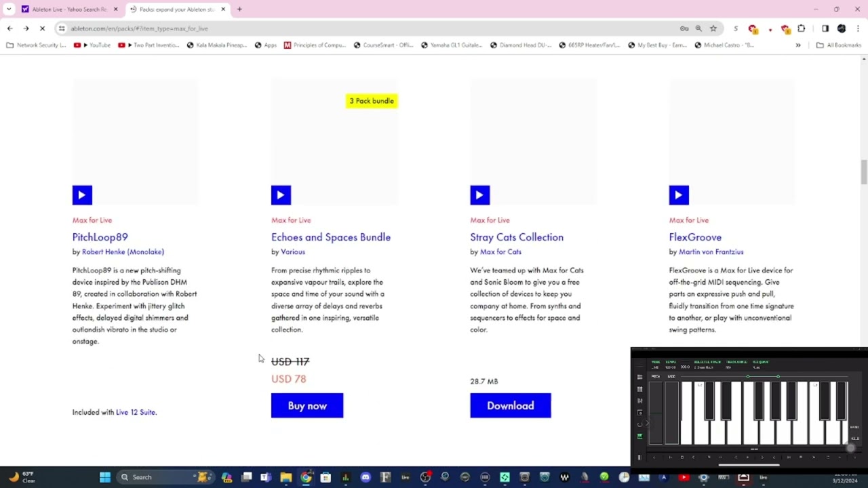Go back in browser history
The height and width of the screenshot is (488, 868).
[x=9, y=28]
